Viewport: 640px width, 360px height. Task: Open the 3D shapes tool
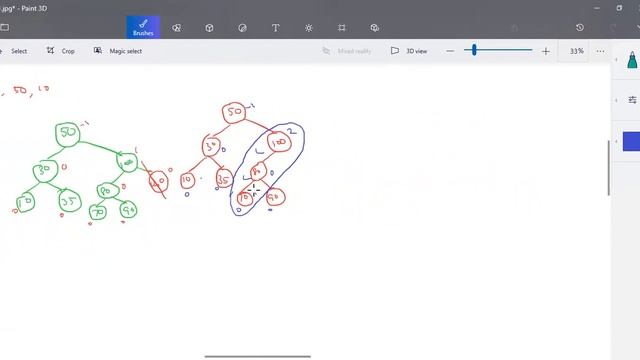pos(209,28)
